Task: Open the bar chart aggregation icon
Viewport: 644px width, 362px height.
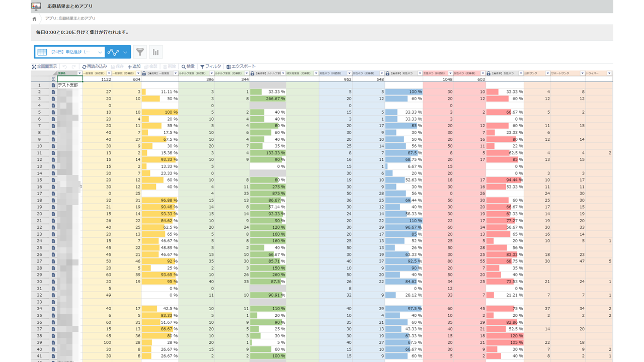Action: [155, 52]
